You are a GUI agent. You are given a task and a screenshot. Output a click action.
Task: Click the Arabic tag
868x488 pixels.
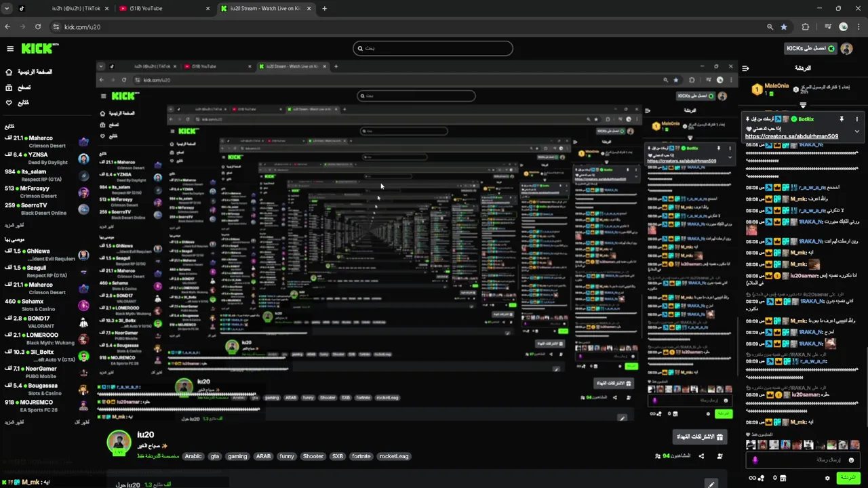tap(193, 456)
